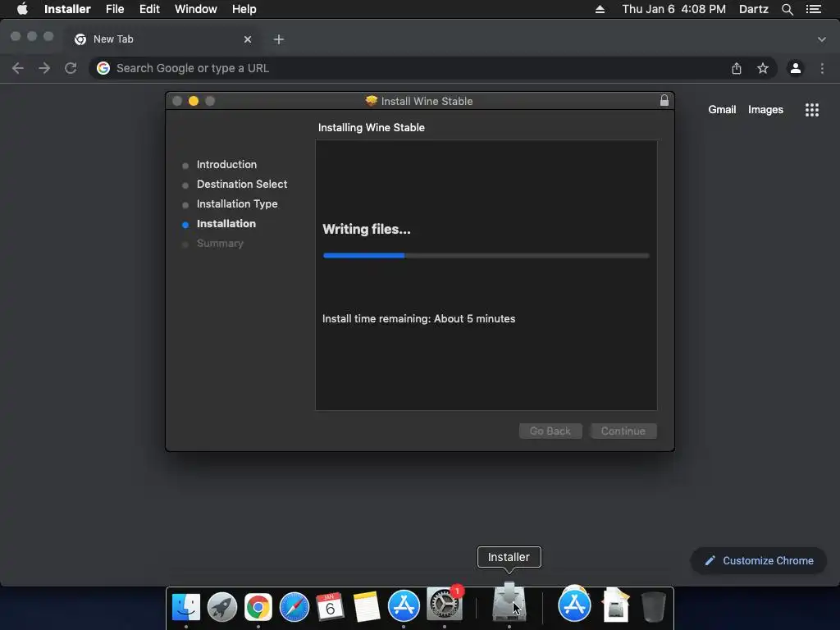Screen dimensions: 840x630
Task: Click the date and time in menu bar
Action: click(x=674, y=9)
